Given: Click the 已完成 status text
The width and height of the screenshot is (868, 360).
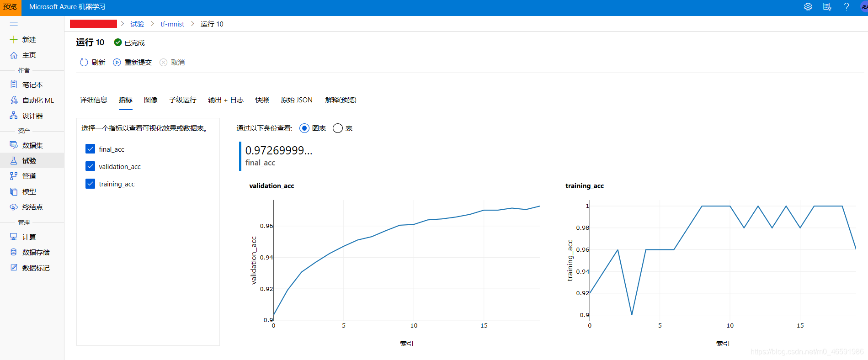Looking at the screenshot, I should (x=134, y=42).
